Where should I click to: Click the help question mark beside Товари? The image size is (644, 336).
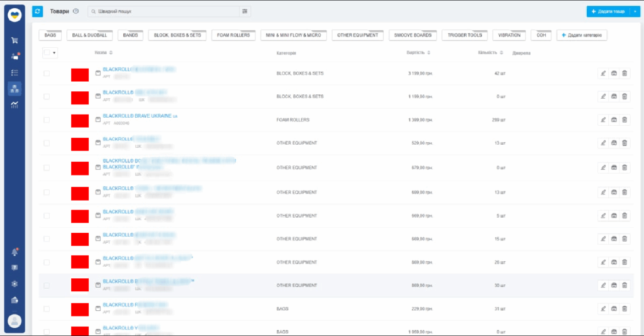pos(76,11)
